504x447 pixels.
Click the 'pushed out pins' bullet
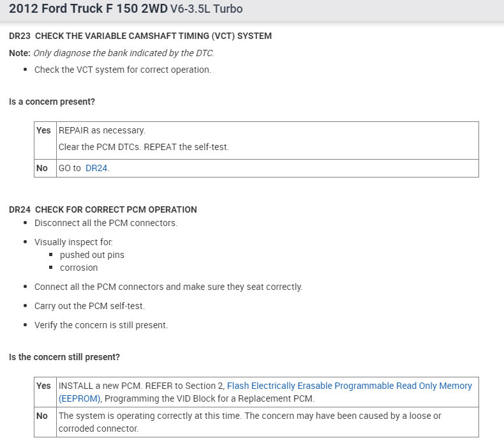pyautogui.click(x=92, y=255)
